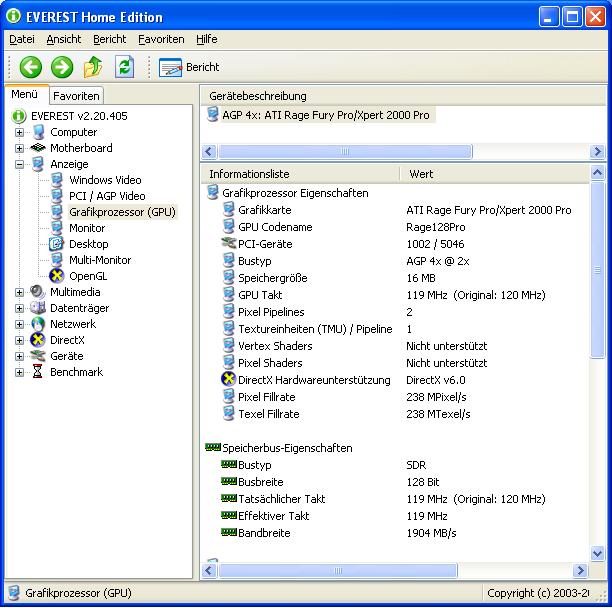Click info list scroll-up arrow
This screenshot has width=612, height=608.
click(597, 172)
